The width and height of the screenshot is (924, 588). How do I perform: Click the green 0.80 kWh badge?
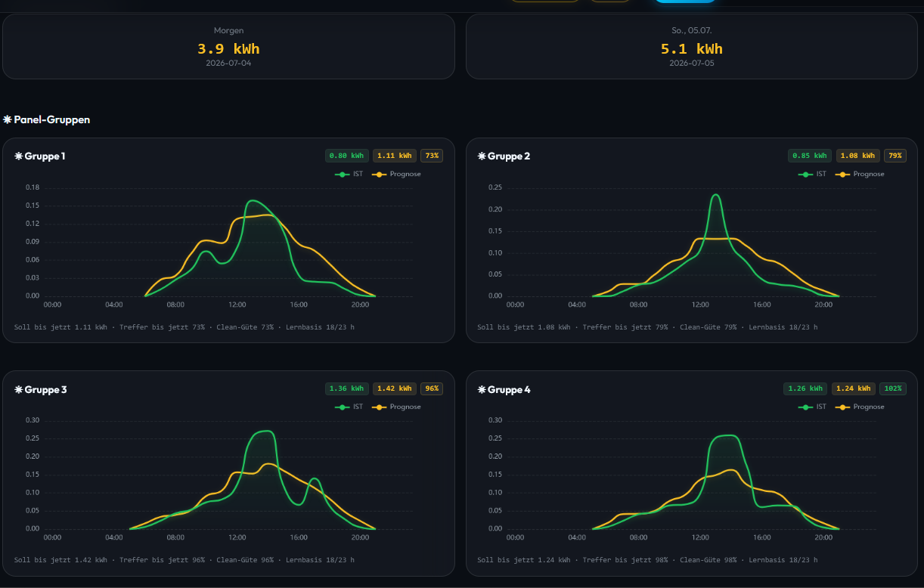347,156
